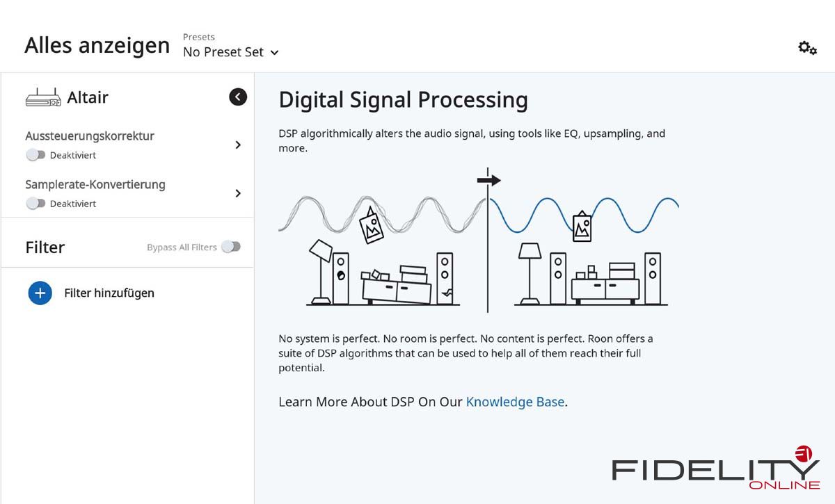835x504 pixels.
Task: Click the Alles anzeigen heading
Action: (x=97, y=46)
